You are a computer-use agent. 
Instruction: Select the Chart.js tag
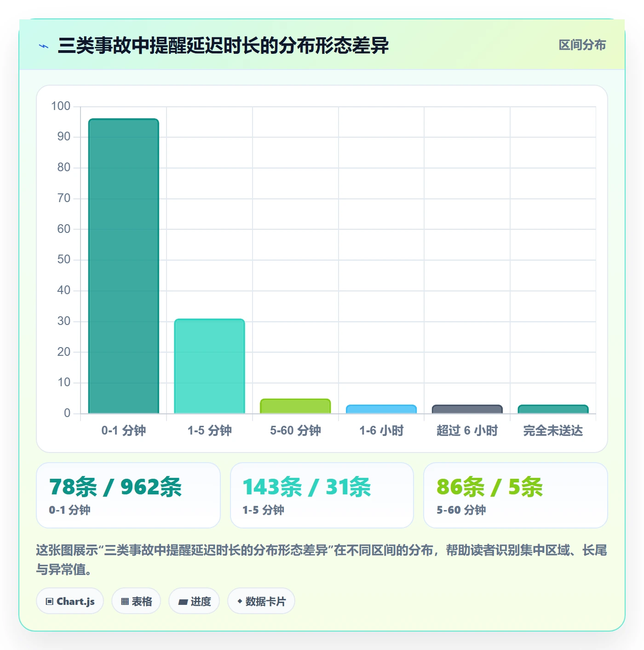[70, 601]
